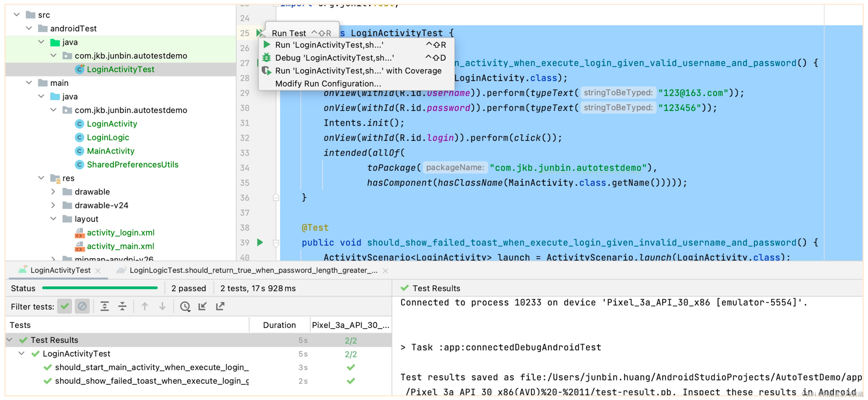Choose Modify Run Configuration... menu entry
Image resolution: width=868 pixels, height=400 pixels.
click(356, 84)
